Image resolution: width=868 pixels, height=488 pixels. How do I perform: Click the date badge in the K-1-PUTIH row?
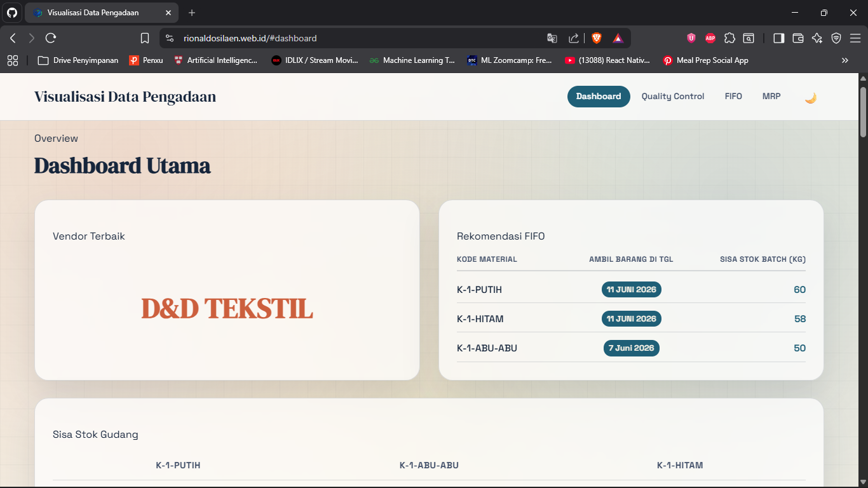point(632,290)
